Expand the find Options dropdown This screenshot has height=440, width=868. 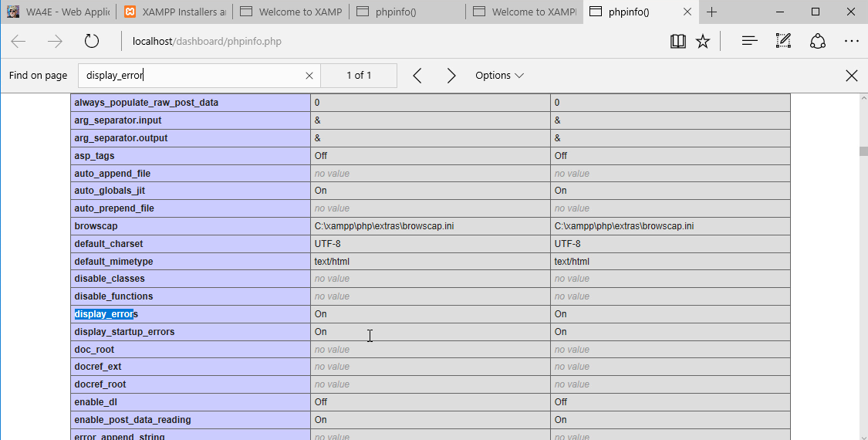[499, 76]
